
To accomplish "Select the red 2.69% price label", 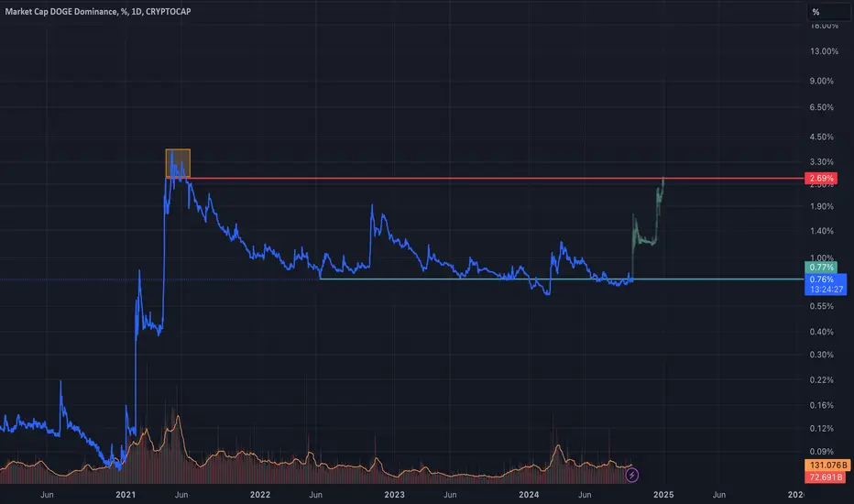I will [821, 178].
